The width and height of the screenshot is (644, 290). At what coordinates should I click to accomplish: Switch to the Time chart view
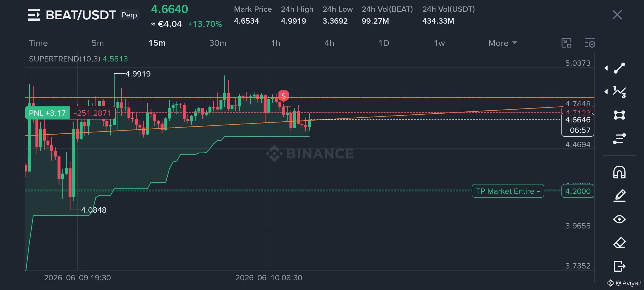coord(38,43)
